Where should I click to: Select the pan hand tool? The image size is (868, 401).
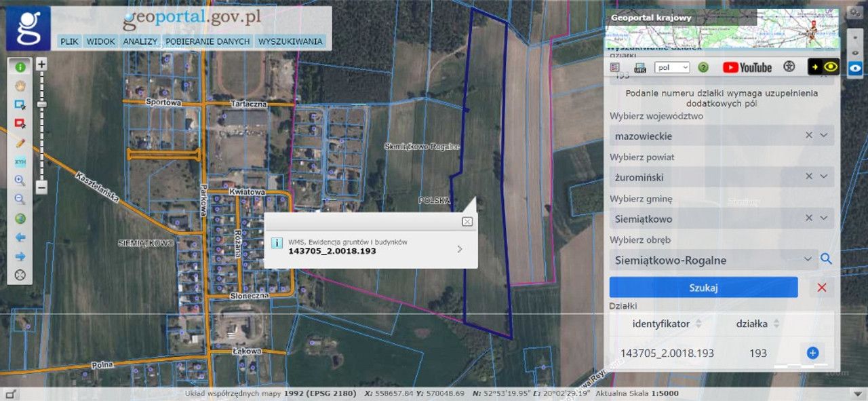point(20,86)
